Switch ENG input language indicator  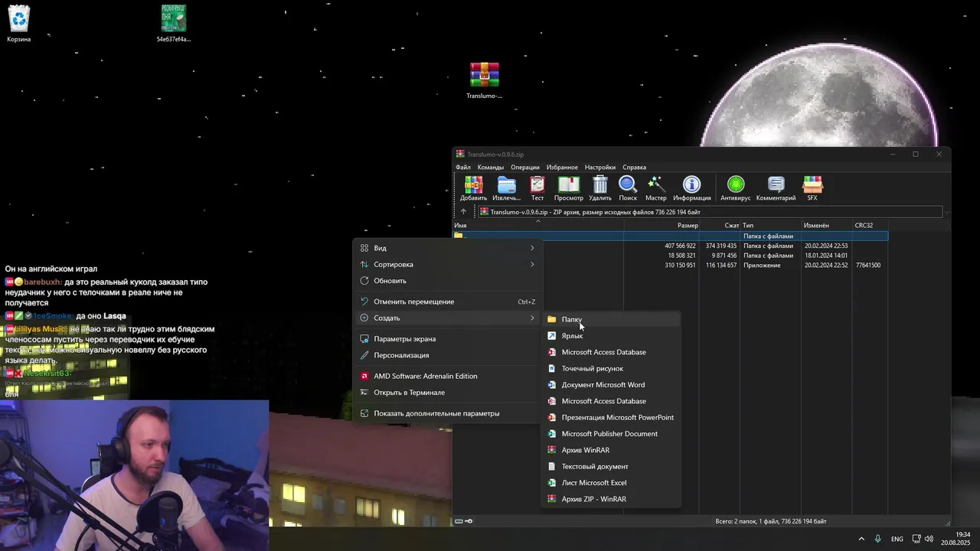point(897,539)
